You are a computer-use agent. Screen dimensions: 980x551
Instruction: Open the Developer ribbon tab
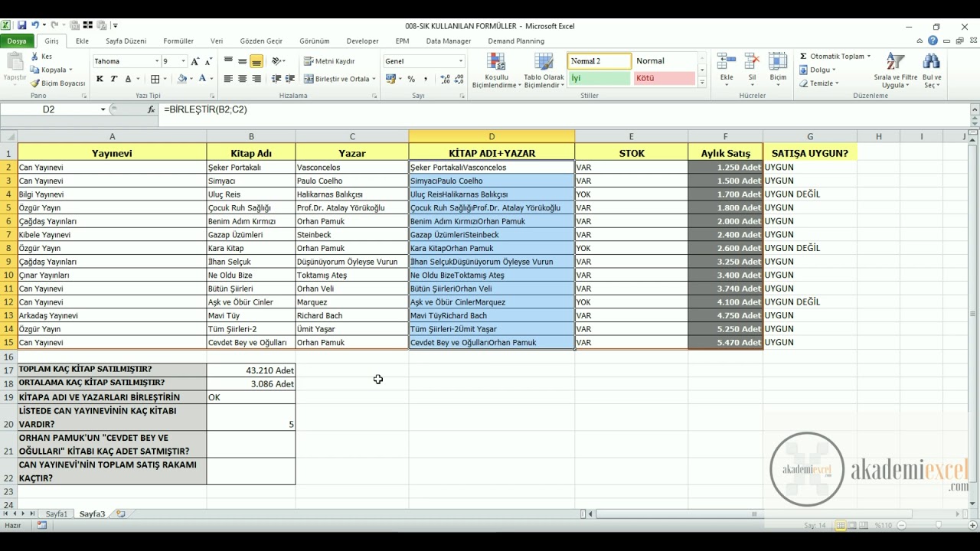[x=362, y=41]
